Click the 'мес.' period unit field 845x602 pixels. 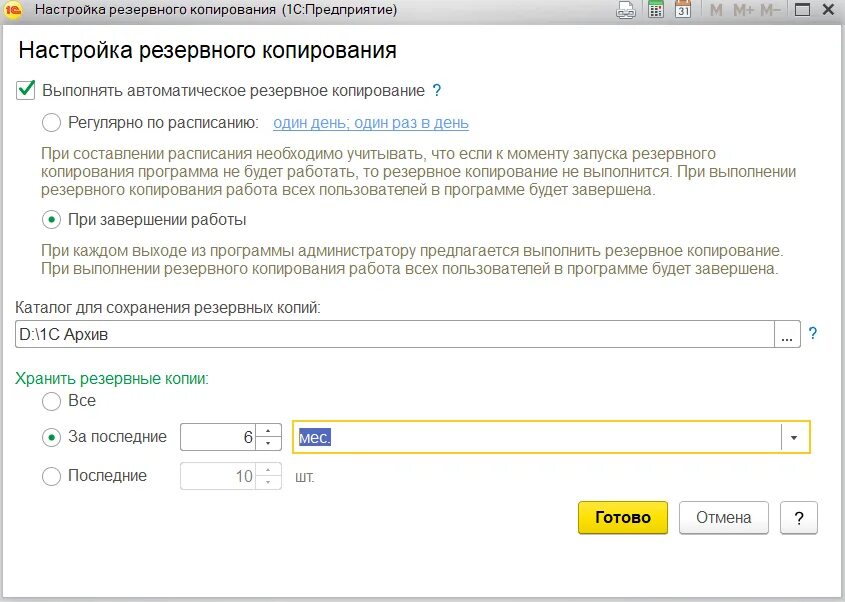click(x=537, y=437)
